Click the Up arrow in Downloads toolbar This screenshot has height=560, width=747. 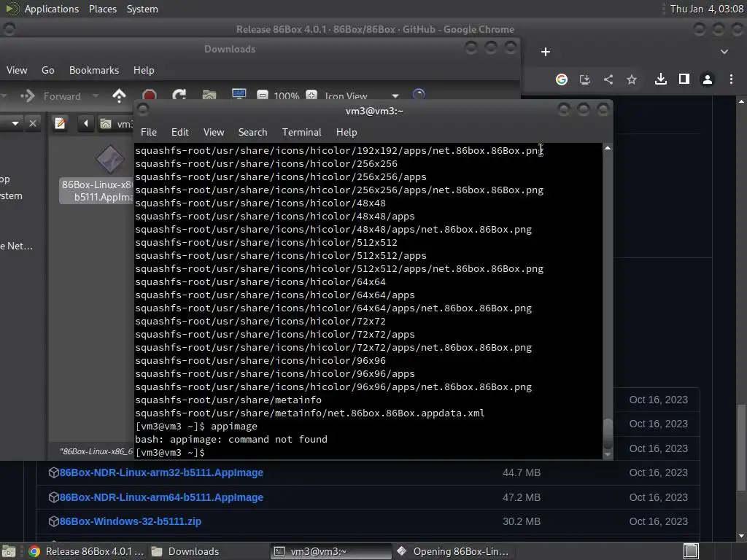(119, 96)
